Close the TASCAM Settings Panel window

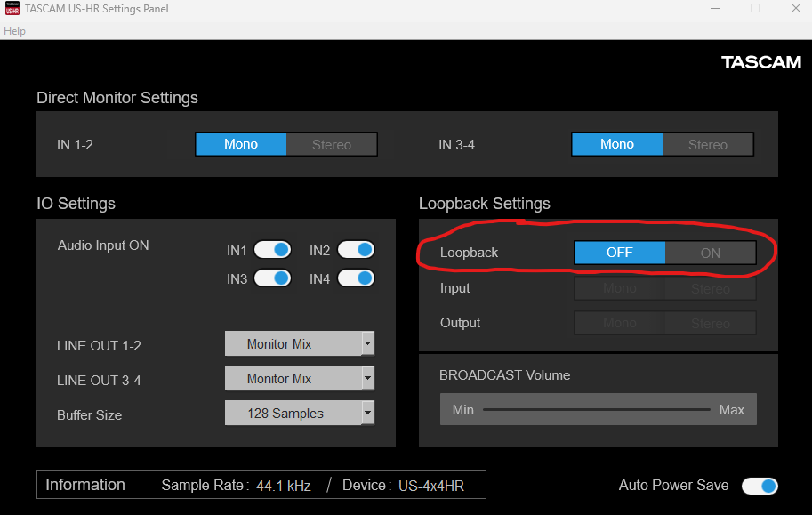(796, 8)
